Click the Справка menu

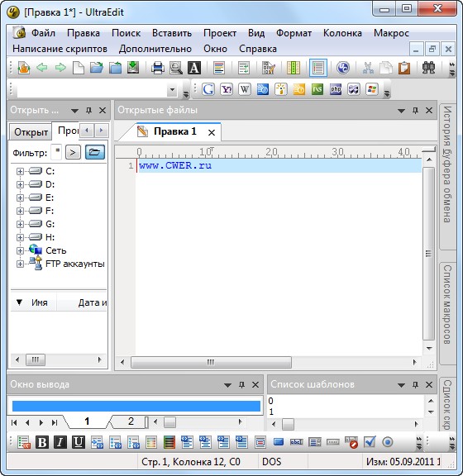258,49
